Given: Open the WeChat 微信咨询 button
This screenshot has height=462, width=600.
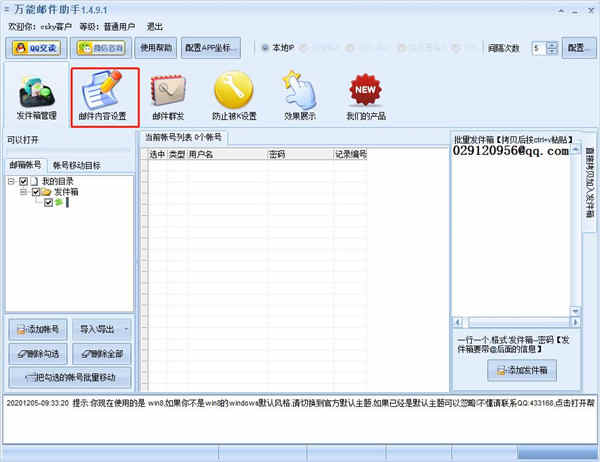Looking at the screenshot, I should [x=101, y=48].
